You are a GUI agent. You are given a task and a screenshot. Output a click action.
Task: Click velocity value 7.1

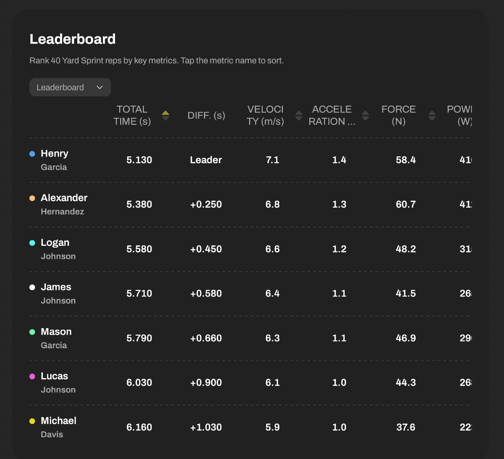(272, 160)
